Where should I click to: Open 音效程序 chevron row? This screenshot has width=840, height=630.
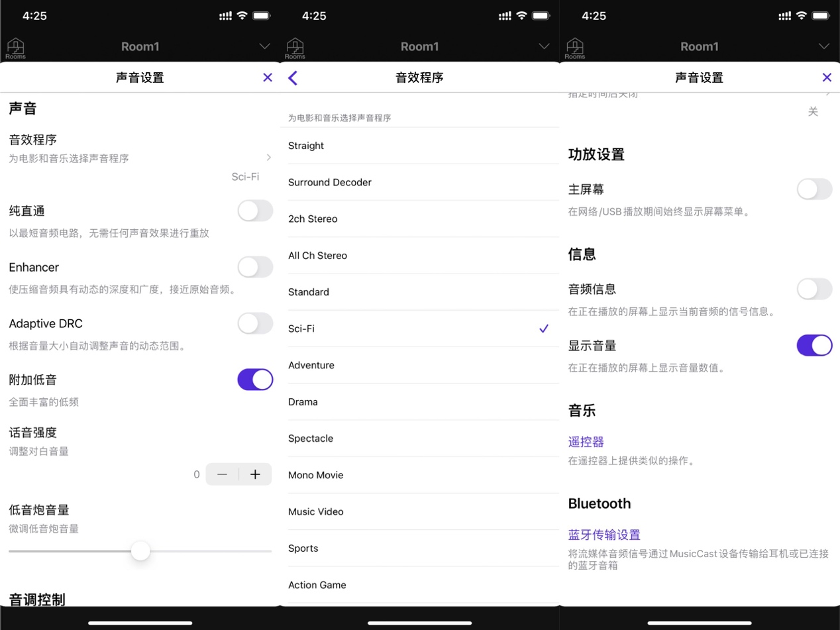pyautogui.click(x=140, y=158)
